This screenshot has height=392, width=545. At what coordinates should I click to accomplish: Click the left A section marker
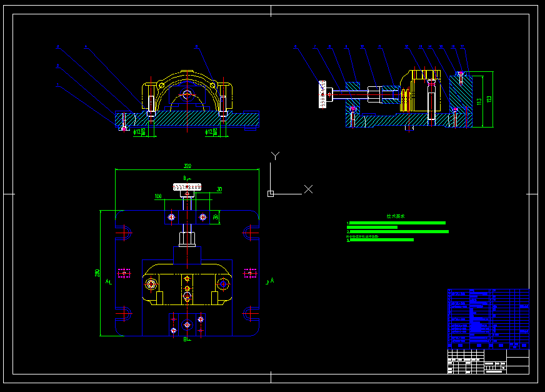[107, 281]
